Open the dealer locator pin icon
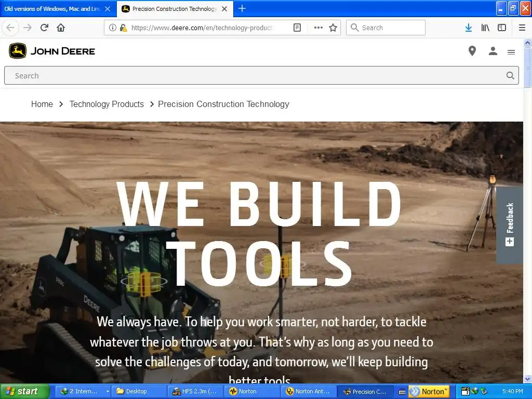 coord(472,51)
